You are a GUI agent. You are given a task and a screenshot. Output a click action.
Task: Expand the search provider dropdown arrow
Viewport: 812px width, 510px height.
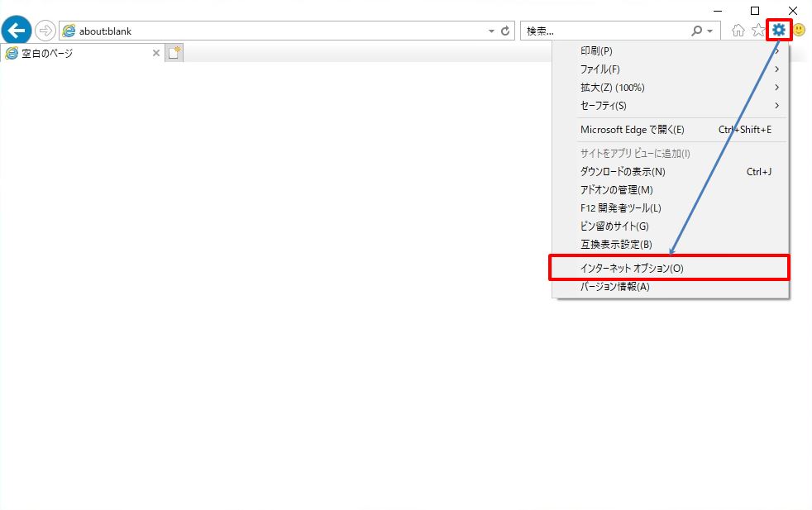click(710, 31)
